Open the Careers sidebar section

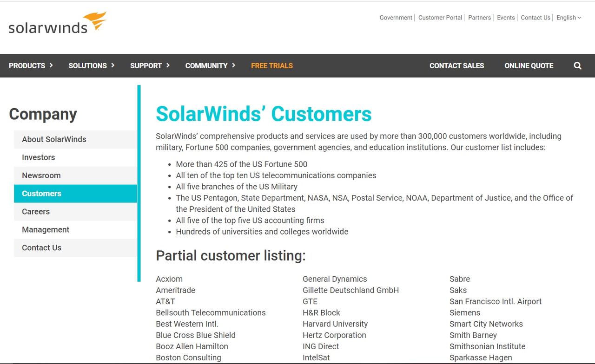click(x=35, y=212)
